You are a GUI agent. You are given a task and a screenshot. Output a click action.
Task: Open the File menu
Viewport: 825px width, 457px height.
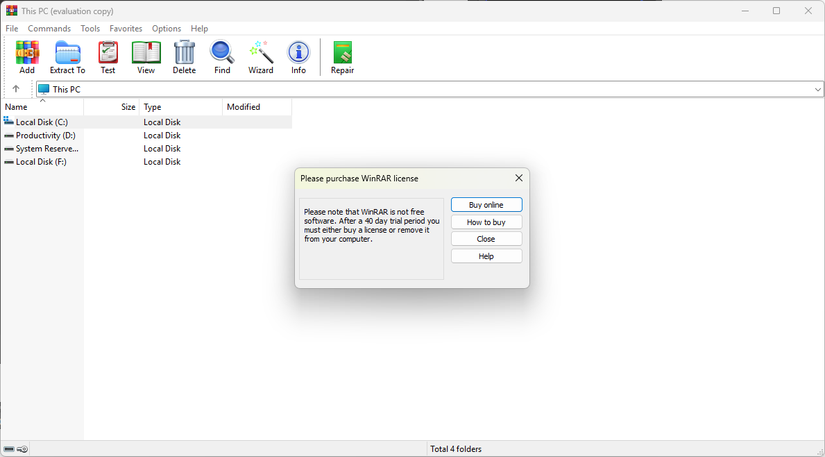[x=12, y=28]
